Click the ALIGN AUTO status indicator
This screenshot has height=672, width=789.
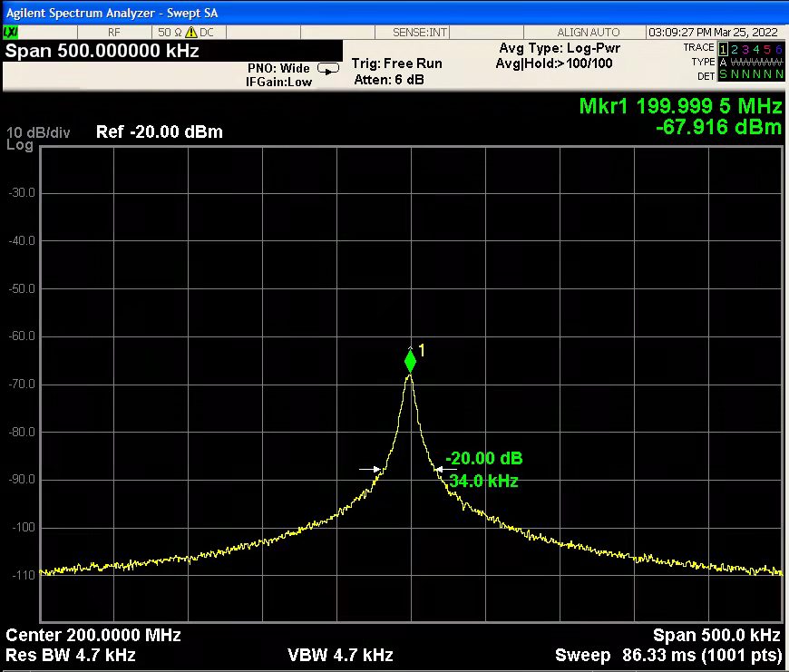click(x=589, y=33)
